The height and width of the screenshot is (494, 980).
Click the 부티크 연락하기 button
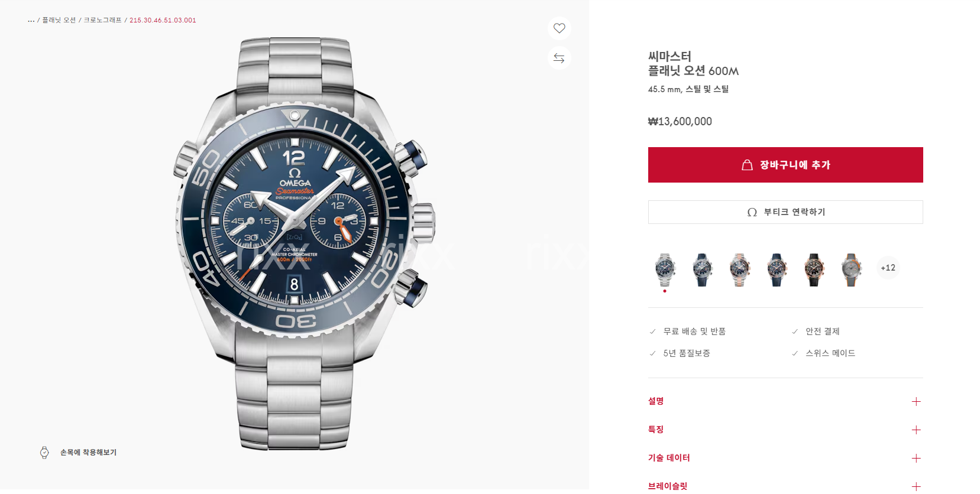coord(785,212)
